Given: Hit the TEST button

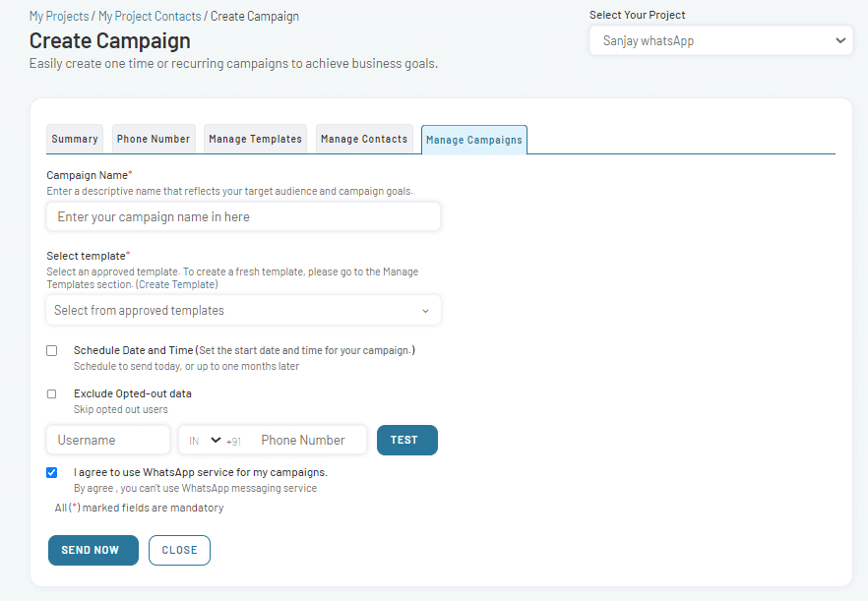Looking at the screenshot, I should pyautogui.click(x=406, y=440).
